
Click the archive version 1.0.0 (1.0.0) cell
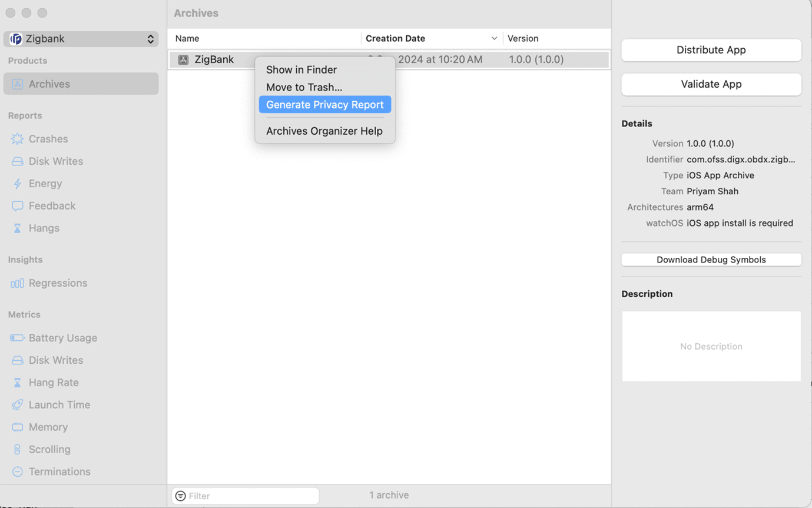pos(536,59)
